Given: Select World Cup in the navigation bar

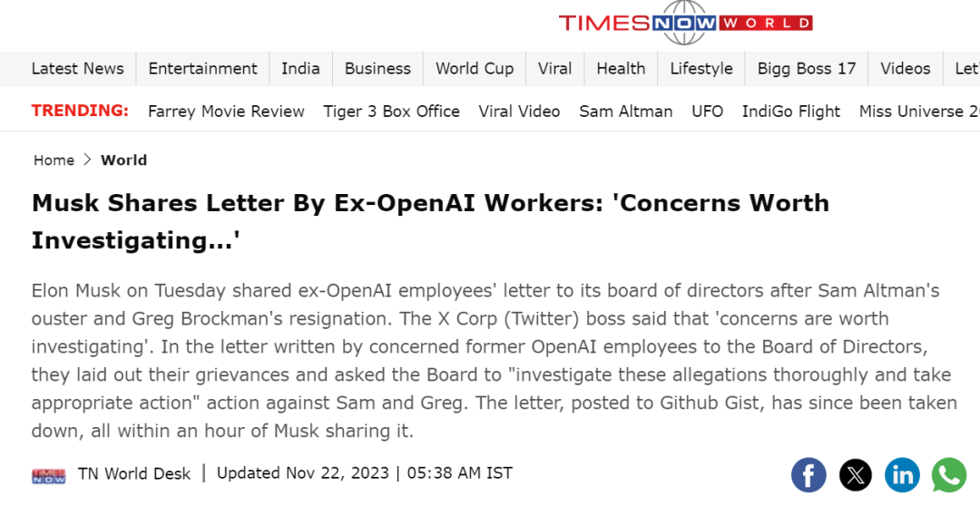Looking at the screenshot, I should pyautogui.click(x=475, y=69).
